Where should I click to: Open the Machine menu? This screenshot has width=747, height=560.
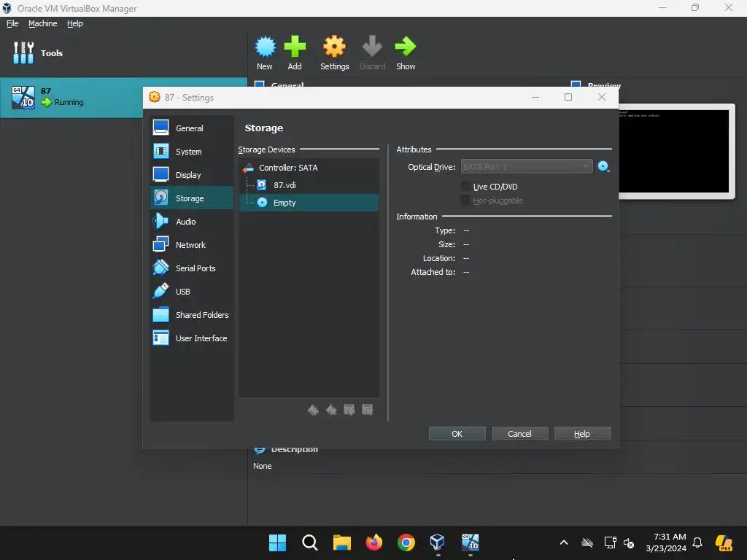pyautogui.click(x=42, y=23)
